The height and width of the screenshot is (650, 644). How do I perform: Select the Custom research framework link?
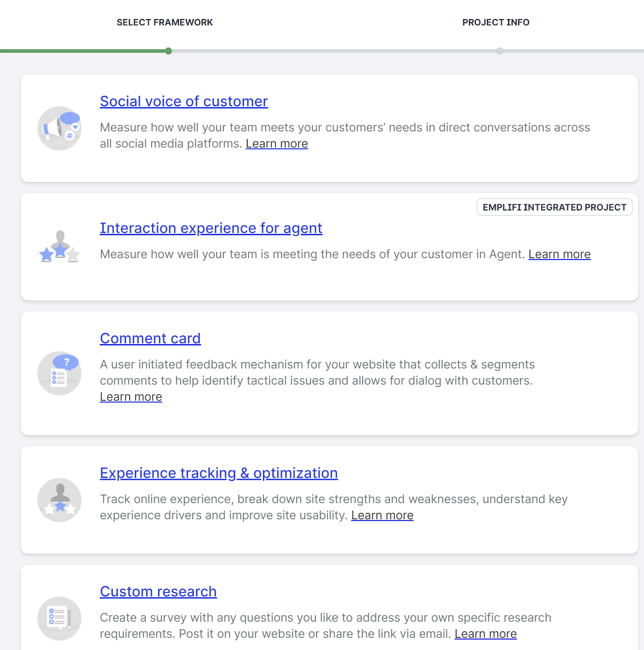(x=158, y=592)
